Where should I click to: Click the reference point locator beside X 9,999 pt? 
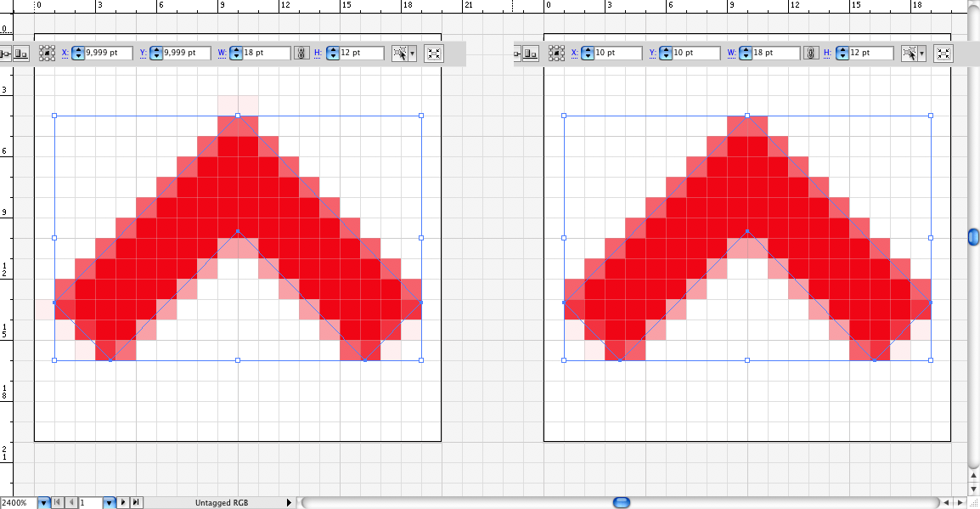(47, 54)
